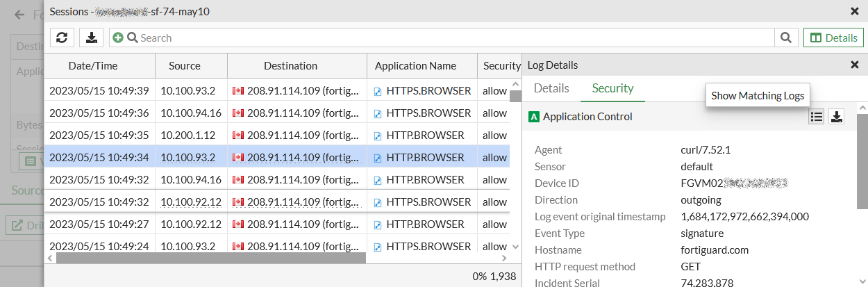Click the table's vertical scroll down arrow
This screenshot has width=868, height=287.
click(515, 247)
